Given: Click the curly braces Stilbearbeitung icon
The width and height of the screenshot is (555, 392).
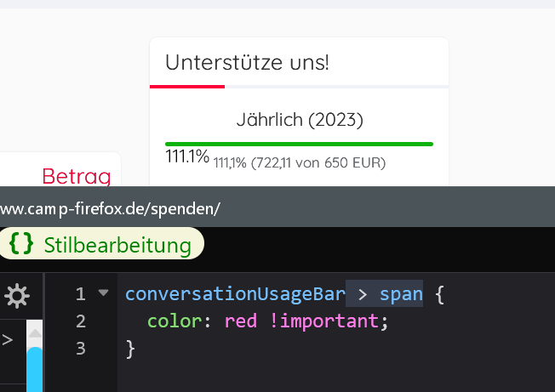Looking at the screenshot, I should pos(21,245).
